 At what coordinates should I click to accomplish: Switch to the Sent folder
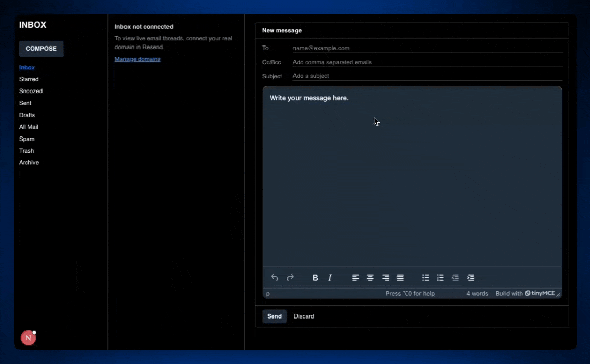click(25, 103)
